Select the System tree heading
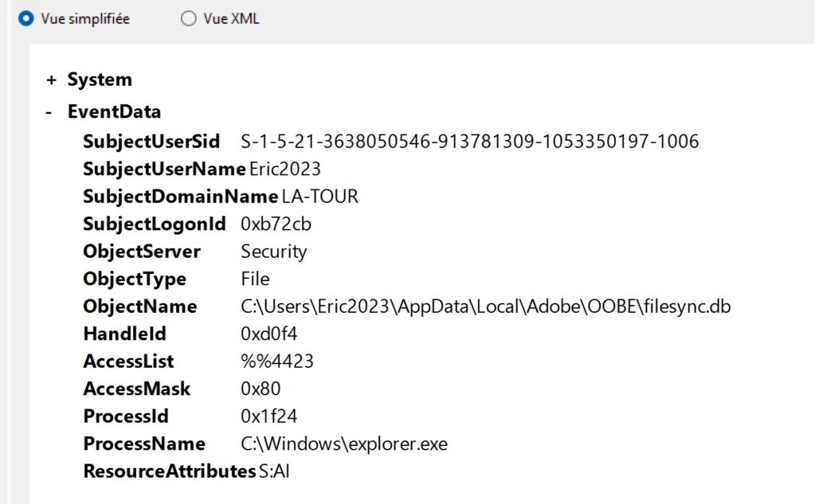 (x=100, y=80)
